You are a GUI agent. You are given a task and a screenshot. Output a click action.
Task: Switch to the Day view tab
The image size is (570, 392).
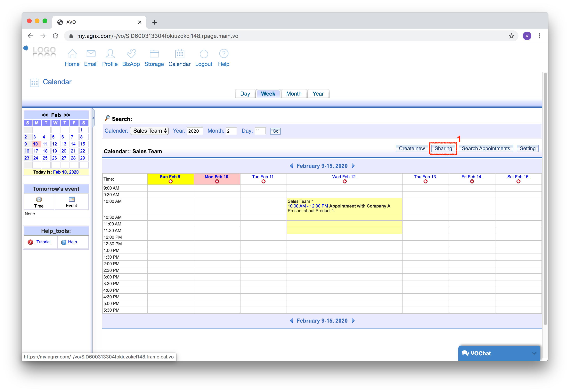[245, 94]
